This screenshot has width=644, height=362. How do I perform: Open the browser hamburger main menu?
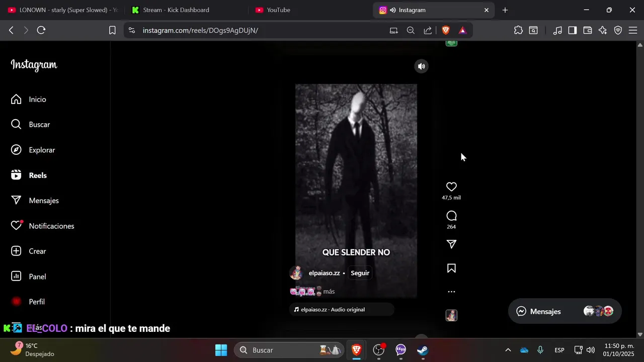[x=632, y=30]
